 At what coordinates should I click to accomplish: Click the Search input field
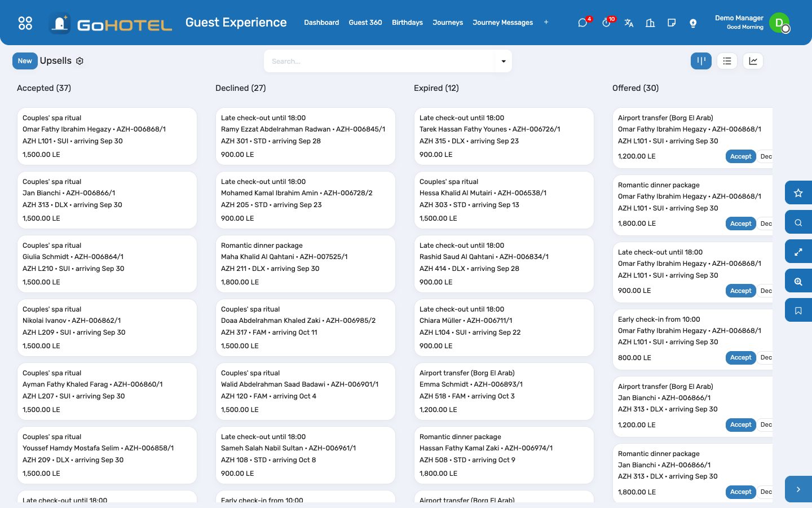click(380, 61)
